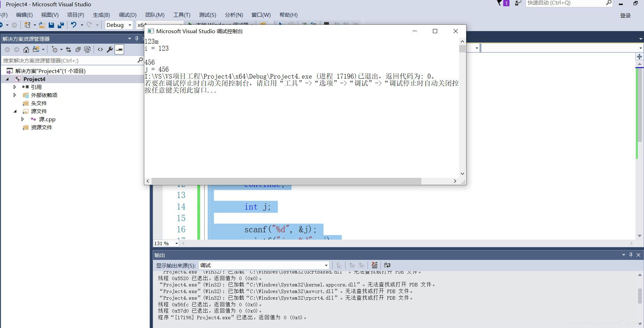The height and width of the screenshot is (328, 644).
Task: Click the search magnifier in Solution Explorer
Action: tap(140, 60)
